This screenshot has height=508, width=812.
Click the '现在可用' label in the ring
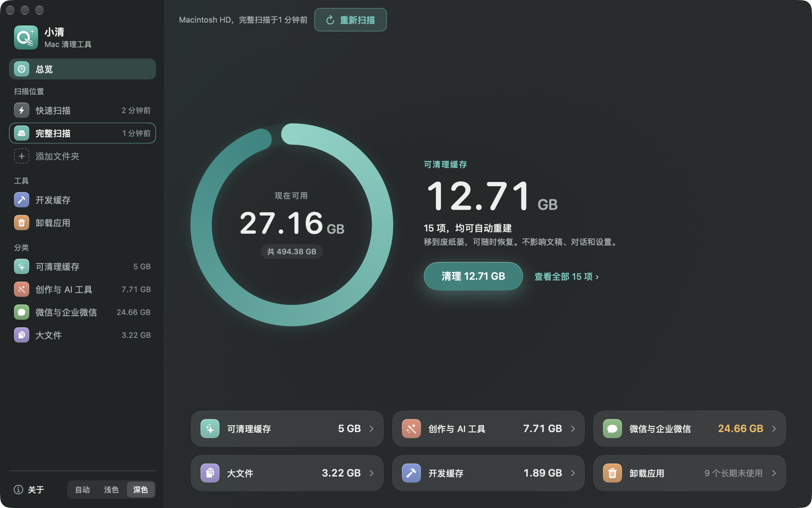(x=291, y=196)
